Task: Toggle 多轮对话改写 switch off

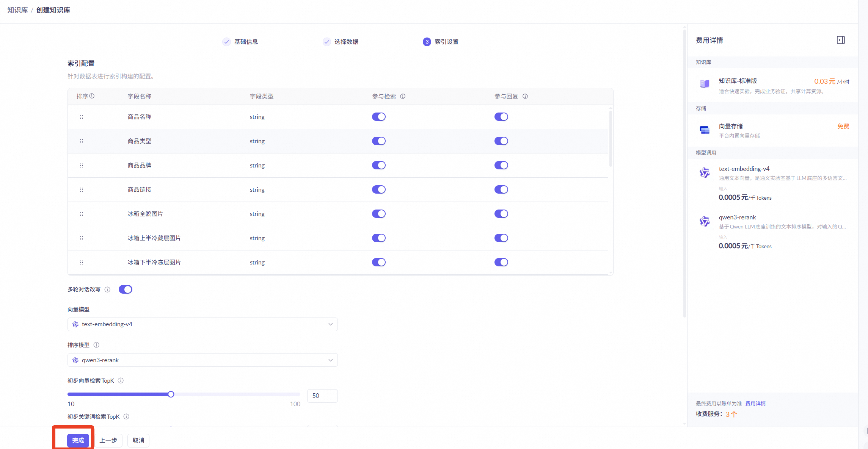Action: [125, 289]
